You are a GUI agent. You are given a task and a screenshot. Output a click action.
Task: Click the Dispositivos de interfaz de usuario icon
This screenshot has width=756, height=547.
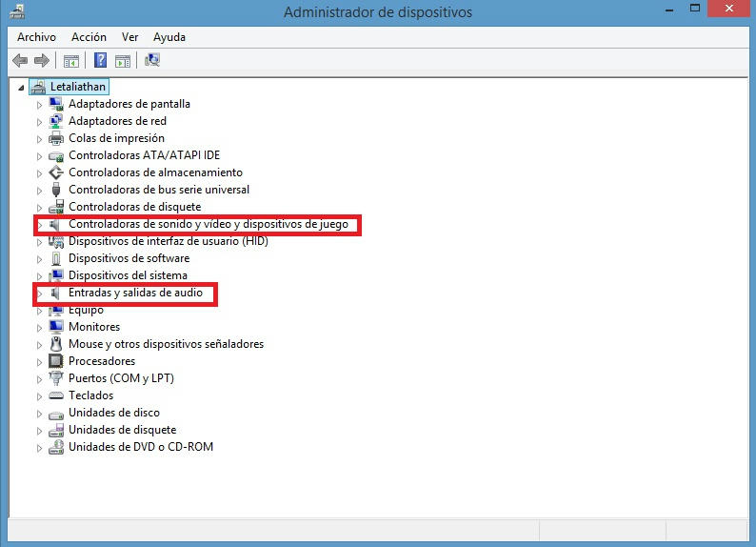pyautogui.click(x=56, y=241)
